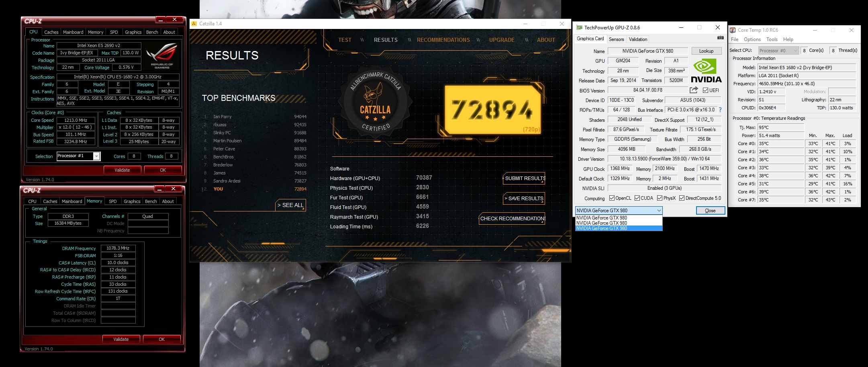Open Core Temp Tools menu
The image size is (868, 367).
(x=772, y=39)
